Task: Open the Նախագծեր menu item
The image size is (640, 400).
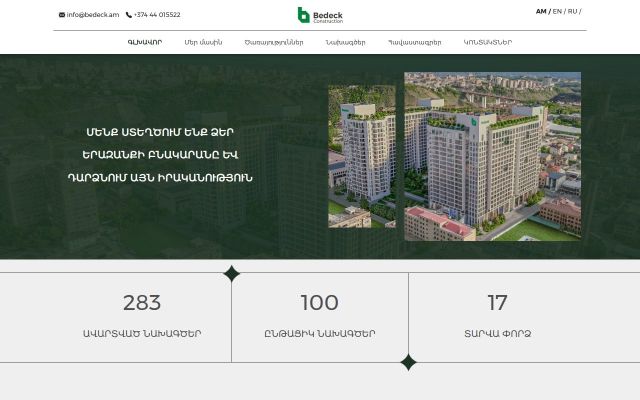Action: tap(345, 42)
